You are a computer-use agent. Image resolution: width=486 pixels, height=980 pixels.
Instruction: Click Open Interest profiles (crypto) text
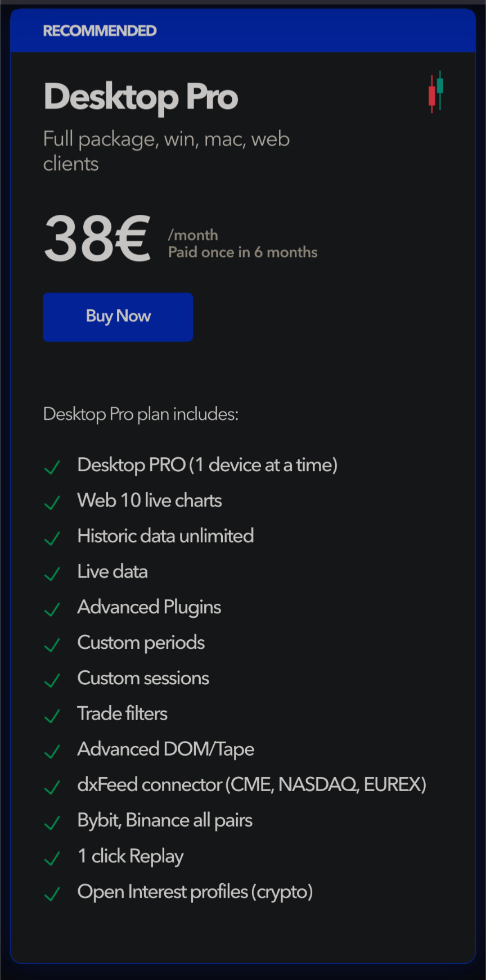pos(195,892)
